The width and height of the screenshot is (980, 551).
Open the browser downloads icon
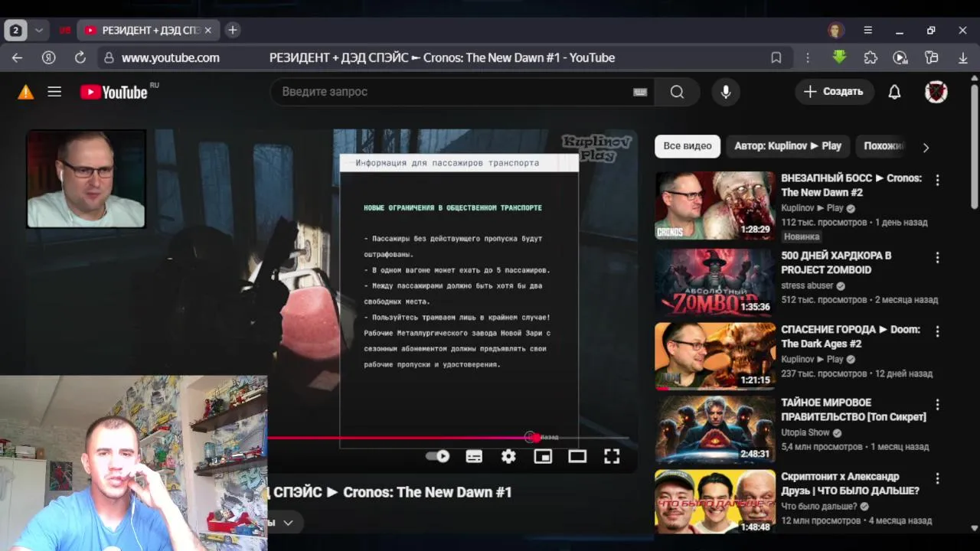click(x=963, y=57)
